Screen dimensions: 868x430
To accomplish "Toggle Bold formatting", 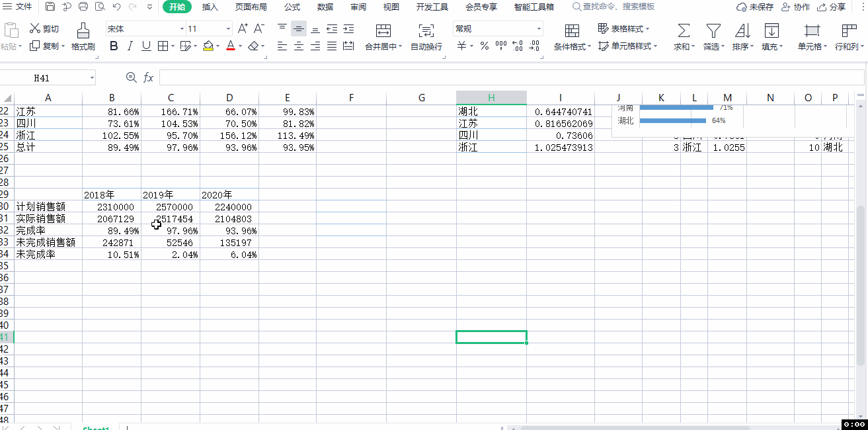I will pyautogui.click(x=114, y=46).
